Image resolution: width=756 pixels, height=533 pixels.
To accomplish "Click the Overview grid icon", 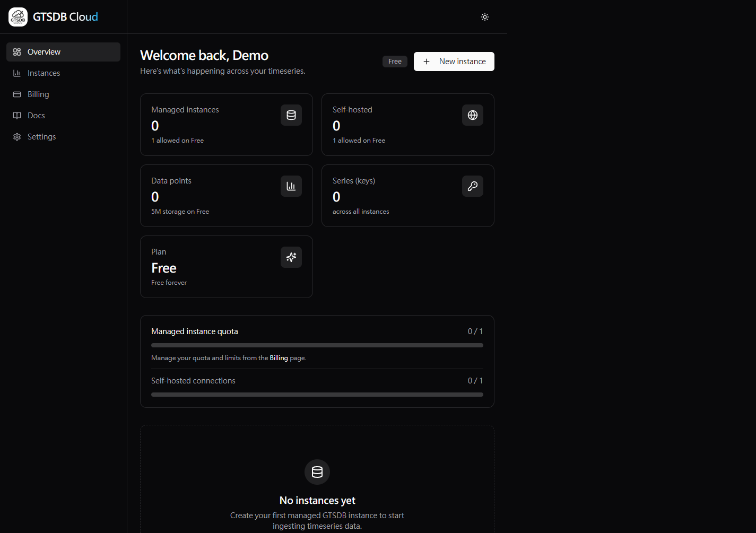I will pos(17,52).
